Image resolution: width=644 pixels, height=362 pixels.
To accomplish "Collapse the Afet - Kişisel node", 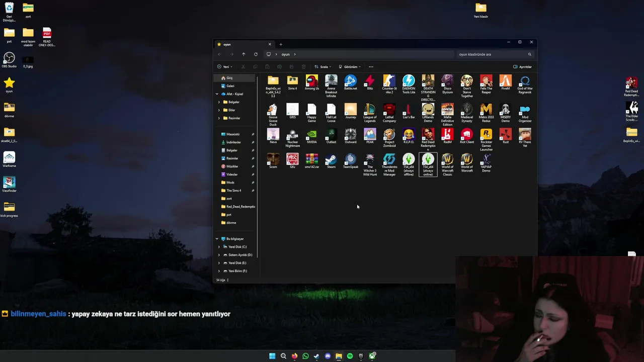I will click(x=217, y=94).
